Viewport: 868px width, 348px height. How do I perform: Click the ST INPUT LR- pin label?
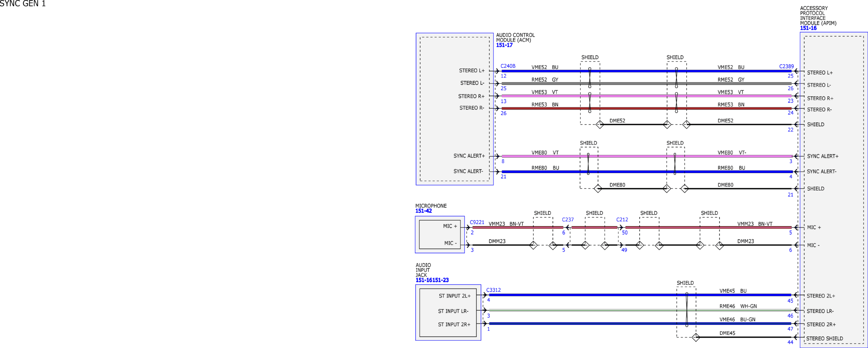point(453,311)
